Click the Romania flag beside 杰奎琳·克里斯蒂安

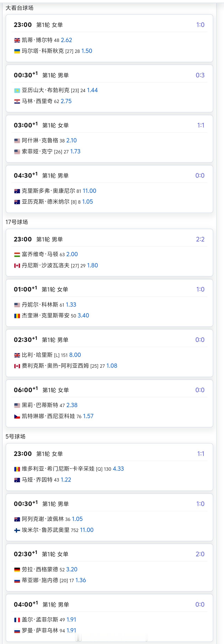coord(17,316)
